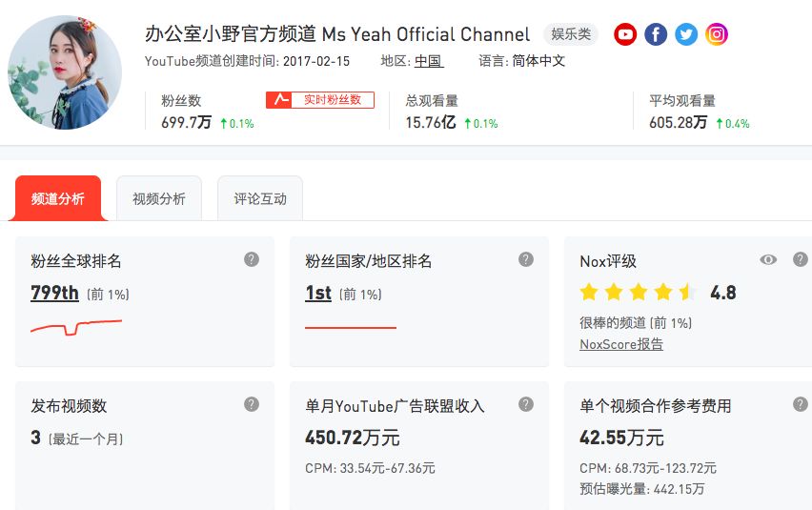
Task: Click help icon beside 粉丝国家/地区排名
Action: point(526,259)
